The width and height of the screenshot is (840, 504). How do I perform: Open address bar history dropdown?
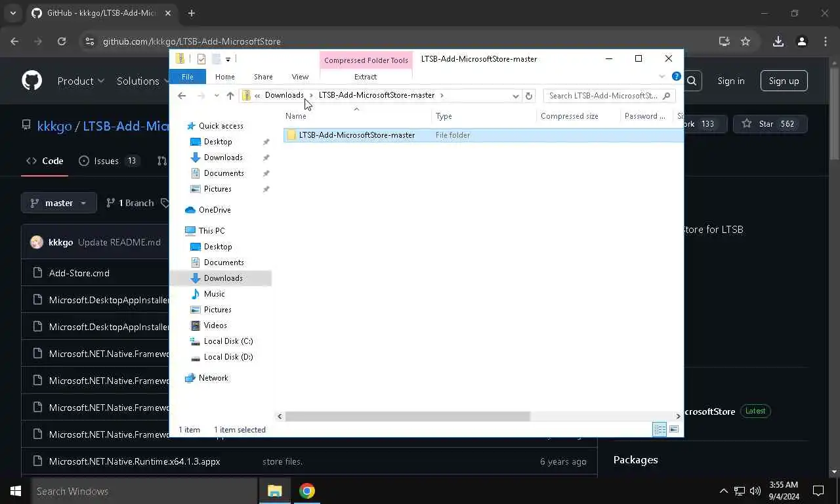[x=516, y=96]
